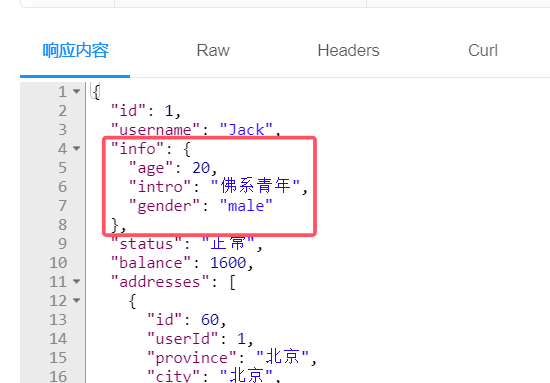Click the "balance" key on line 10
This screenshot has height=383, width=550.
coord(151,263)
